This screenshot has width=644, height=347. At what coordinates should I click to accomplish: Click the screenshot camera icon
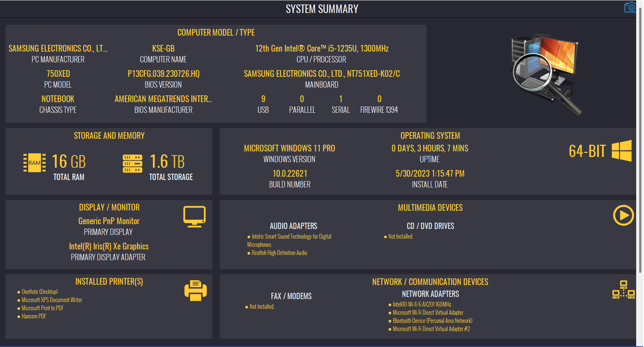(630, 7)
